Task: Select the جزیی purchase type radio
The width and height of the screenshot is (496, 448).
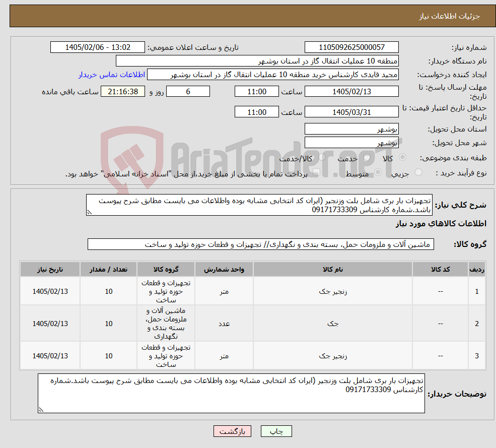Action: point(418,172)
